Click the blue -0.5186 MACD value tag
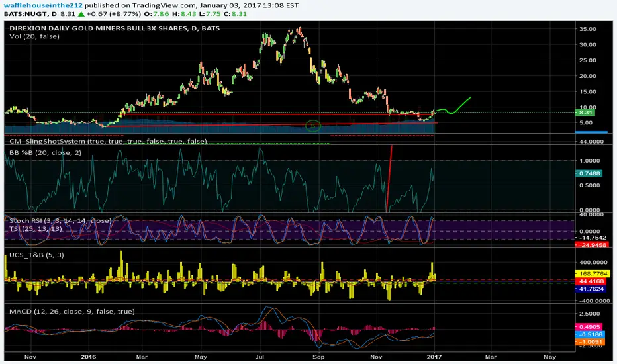 pyautogui.click(x=590, y=334)
